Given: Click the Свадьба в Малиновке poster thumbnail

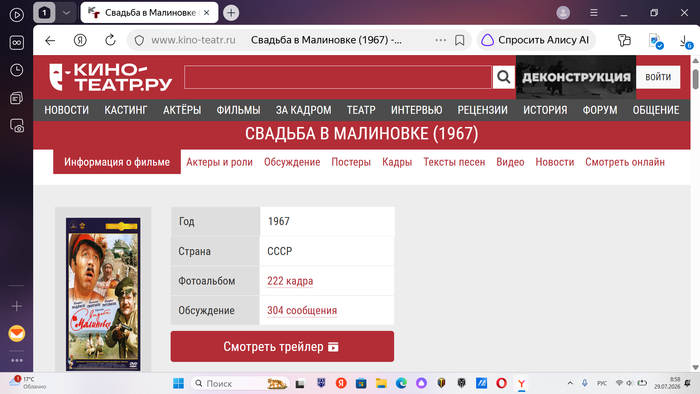Looking at the screenshot, I should [x=103, y=294].
